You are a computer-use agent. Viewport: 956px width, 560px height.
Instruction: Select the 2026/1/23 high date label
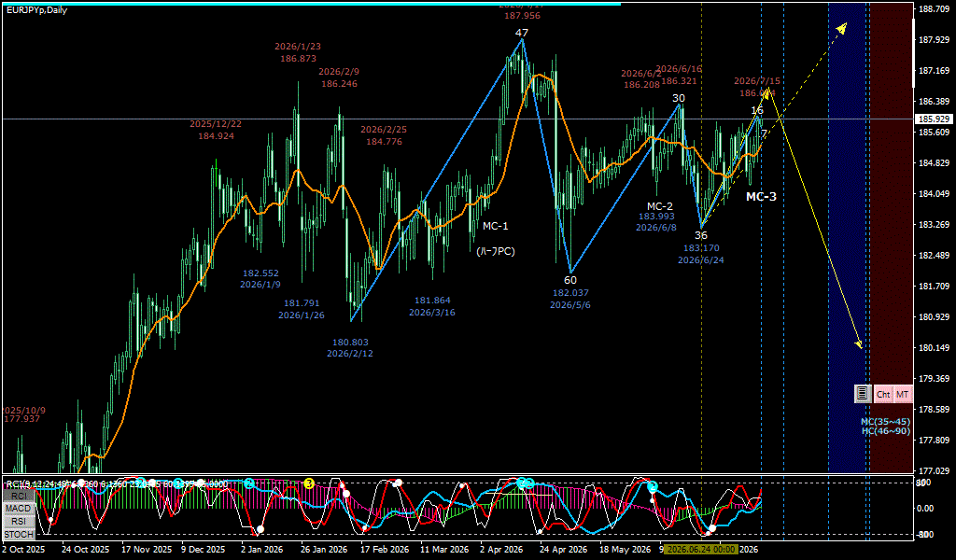point(298,47)
